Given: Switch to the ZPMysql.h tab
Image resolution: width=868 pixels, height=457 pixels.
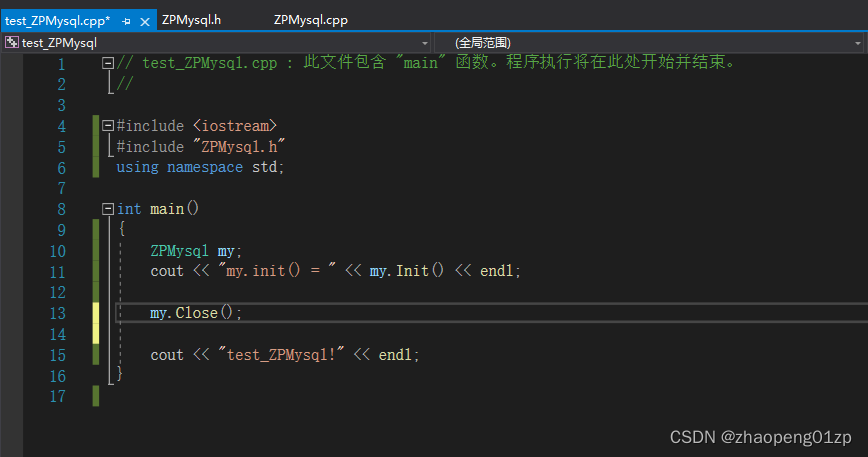Looking at the screenshot, I should (x=191, y=20).
